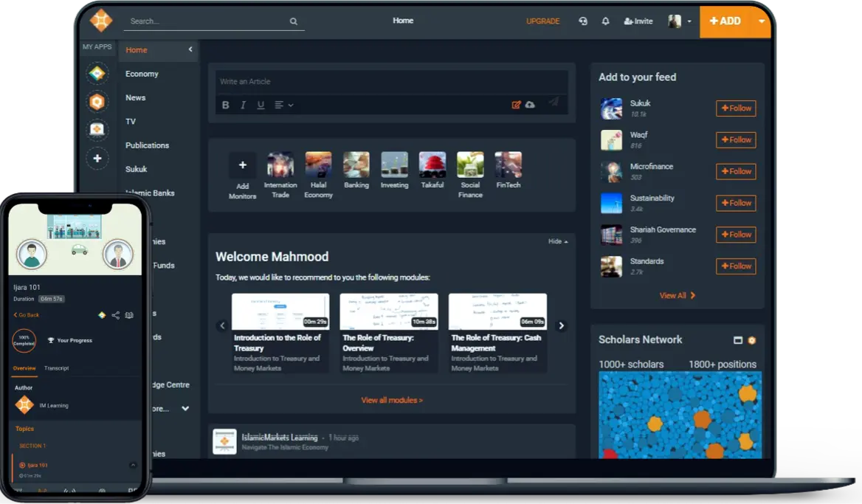Toggle italic formatting in article editor
The width and height of the screenshot is (862, 504).
pos(243,105)
